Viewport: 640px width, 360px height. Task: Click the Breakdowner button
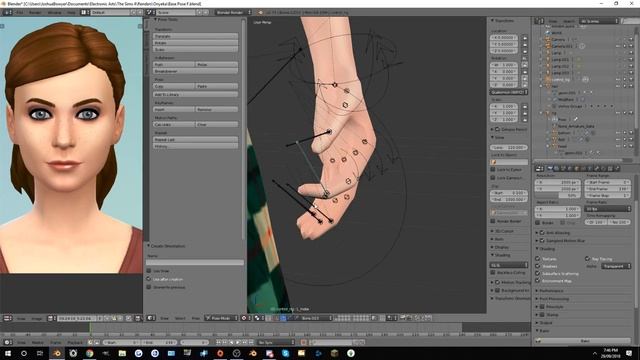pos(196,71)
